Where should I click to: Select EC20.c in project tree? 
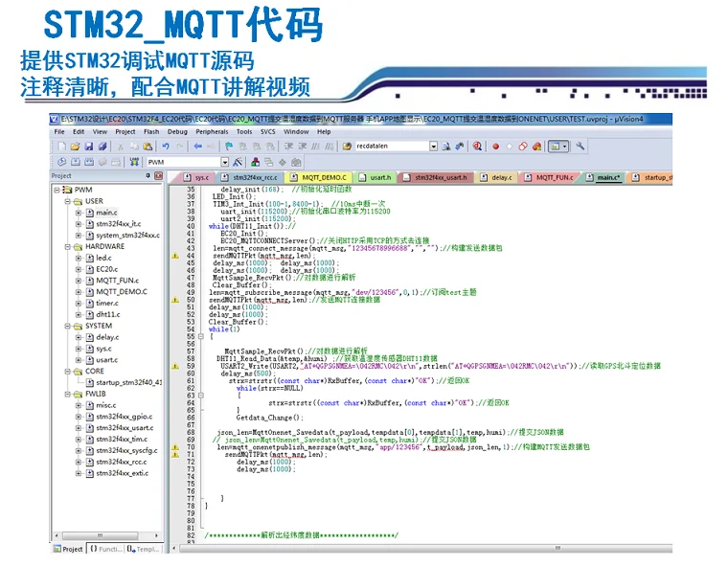pos(106,269)
